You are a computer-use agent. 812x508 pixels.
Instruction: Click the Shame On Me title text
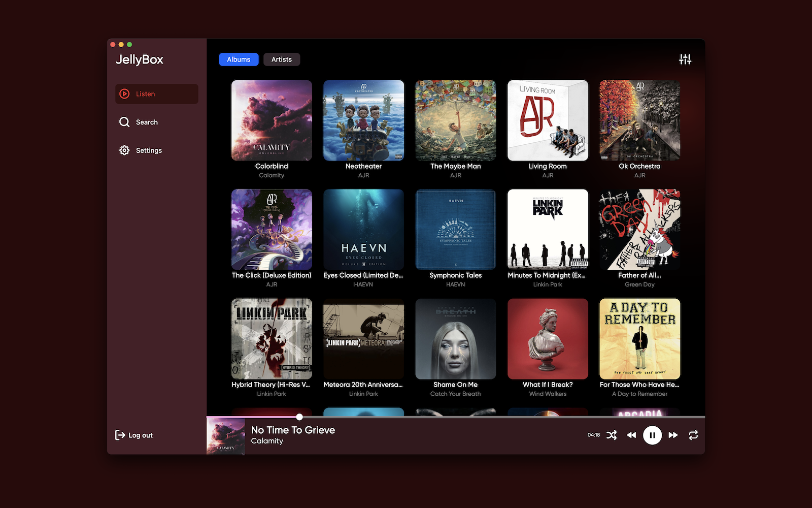pos(456,385)
